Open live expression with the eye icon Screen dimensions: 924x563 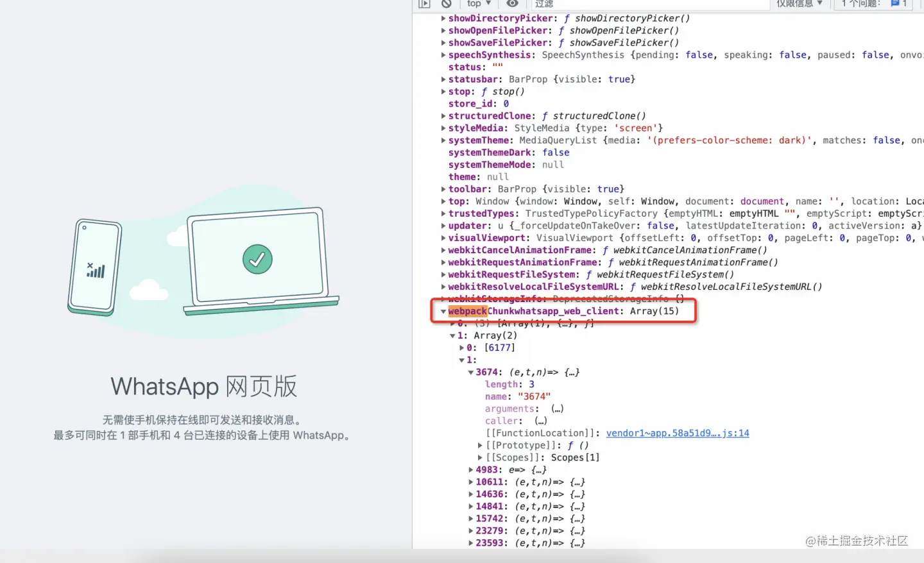512,4
